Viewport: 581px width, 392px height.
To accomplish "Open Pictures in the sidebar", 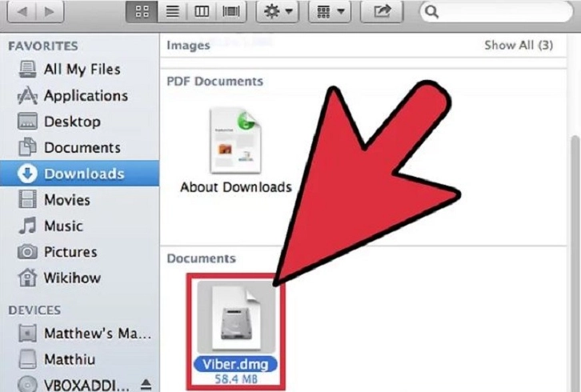I will [x=79, y=252].
